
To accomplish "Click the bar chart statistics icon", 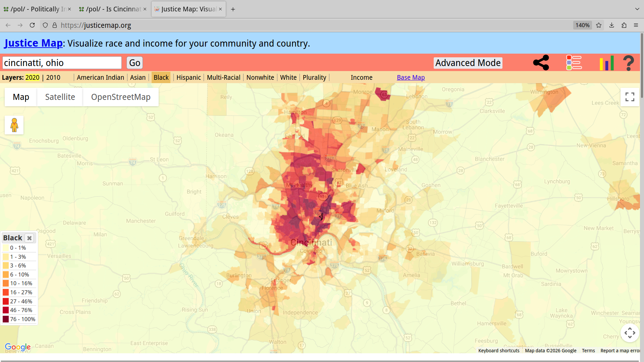I will click(606, 63).
